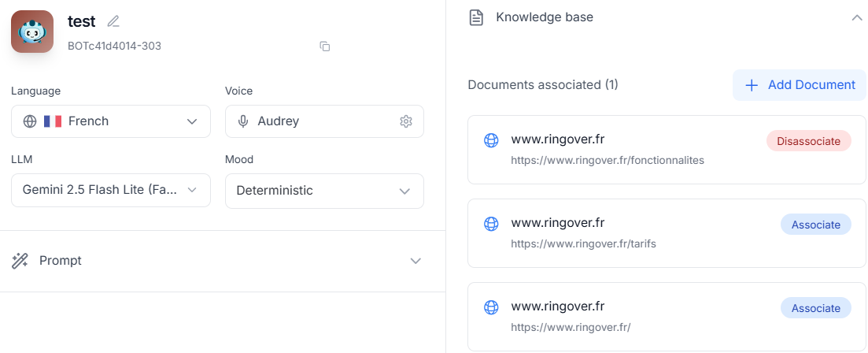The width and height of the screenshot is (868, 353).
Task: Open the Language dropdown showing French
Action: click(x=111, y=121)
